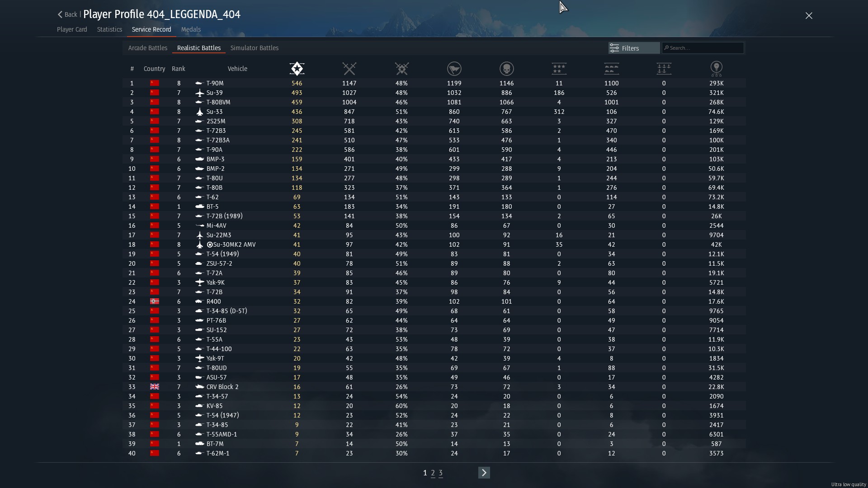Switch to Simulator Battles tab

click(x=254, y=48)
